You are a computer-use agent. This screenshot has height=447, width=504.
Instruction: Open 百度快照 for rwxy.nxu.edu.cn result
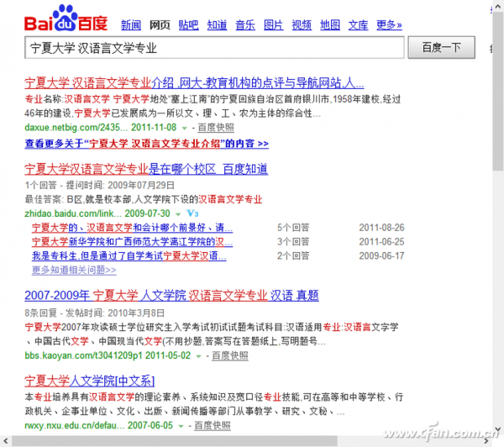213,426
